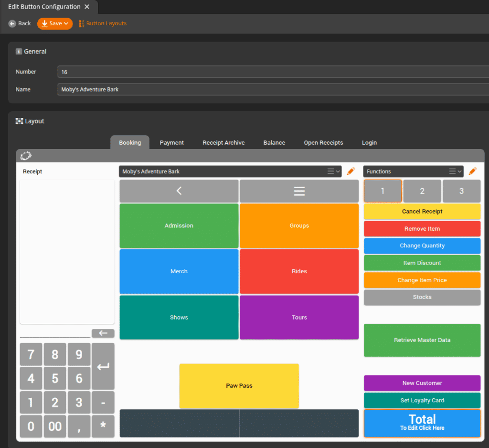The height and width of the screenshot is (448, 489).
Task: Tap numpad key 4
Action: click(x=31, y=378)
